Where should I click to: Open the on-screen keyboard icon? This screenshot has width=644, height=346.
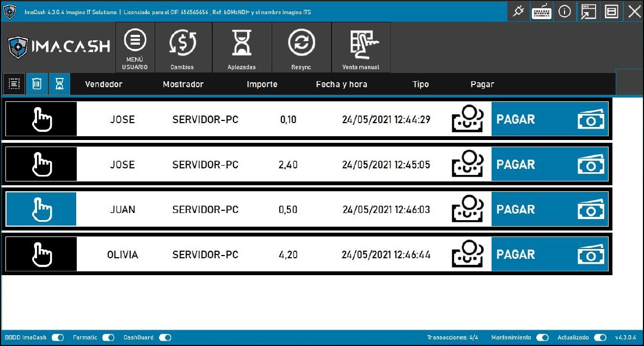542,12
